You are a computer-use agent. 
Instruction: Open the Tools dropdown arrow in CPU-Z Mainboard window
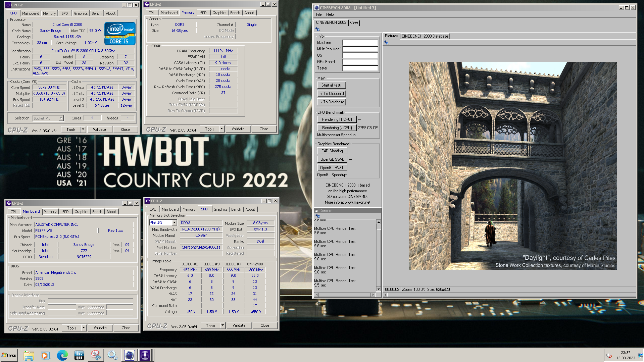point(84,328)
